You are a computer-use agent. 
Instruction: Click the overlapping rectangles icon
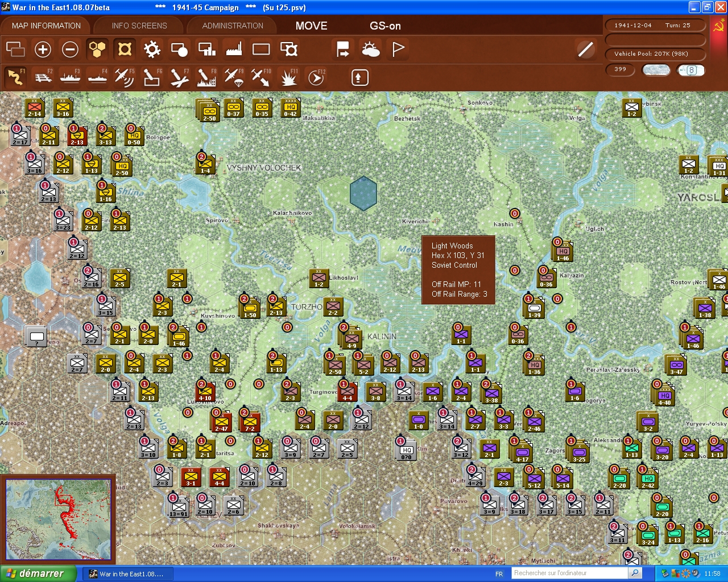15,49
